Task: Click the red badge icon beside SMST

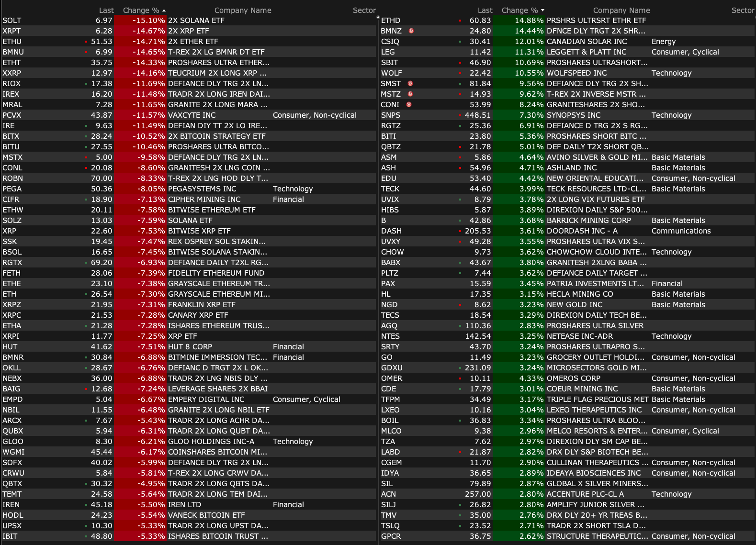Action: 410,84
